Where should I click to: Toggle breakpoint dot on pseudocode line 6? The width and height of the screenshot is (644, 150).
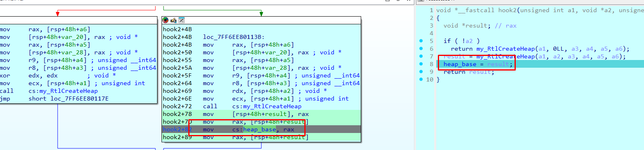[x=421, y=49]
